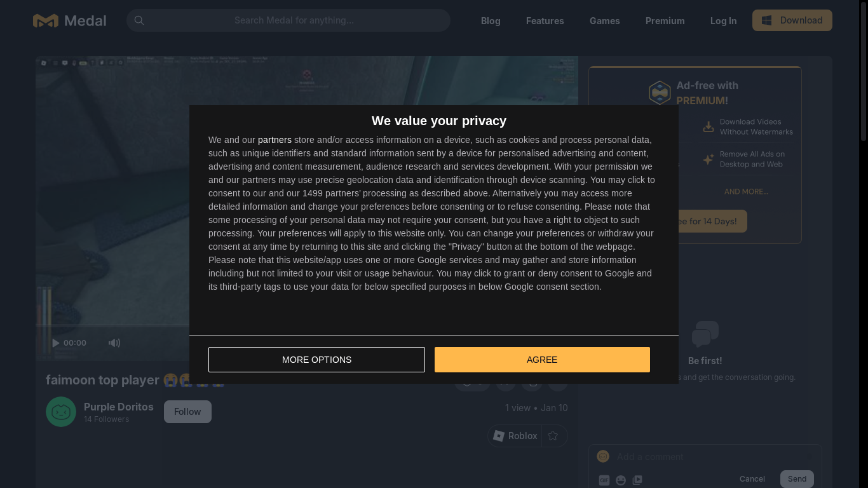
Task: Open the Games menu item
Action: tap(604, 21)
